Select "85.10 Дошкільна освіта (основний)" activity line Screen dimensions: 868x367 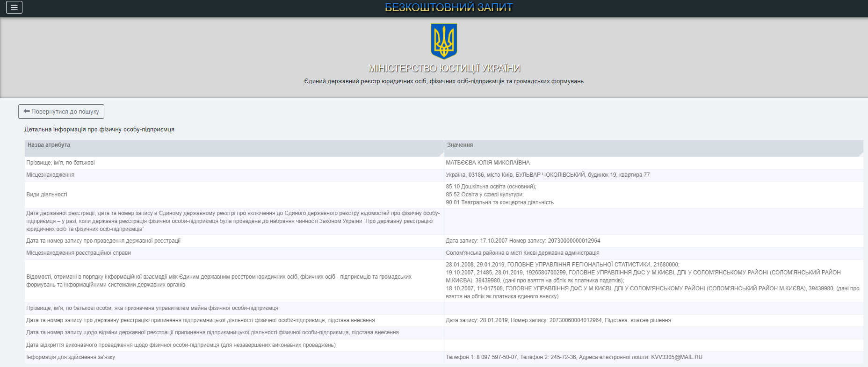(x=491, y=187)
